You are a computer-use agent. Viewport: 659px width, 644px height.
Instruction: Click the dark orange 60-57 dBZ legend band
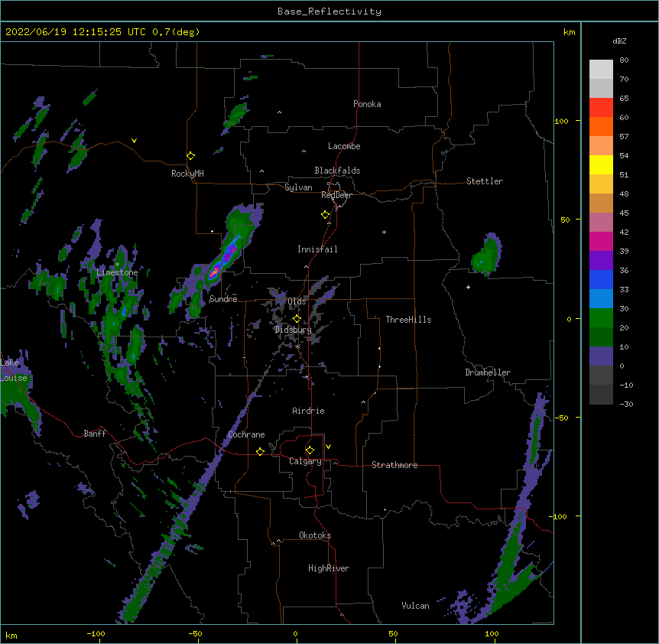(601, 126)
